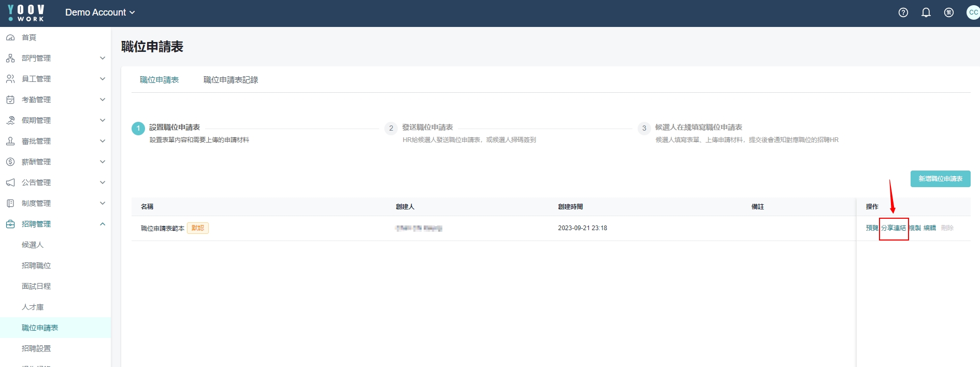This screenshot has height=367, width=980.
Task: Open the Demo Account dropdown
Action: click(x=99, y=12)
